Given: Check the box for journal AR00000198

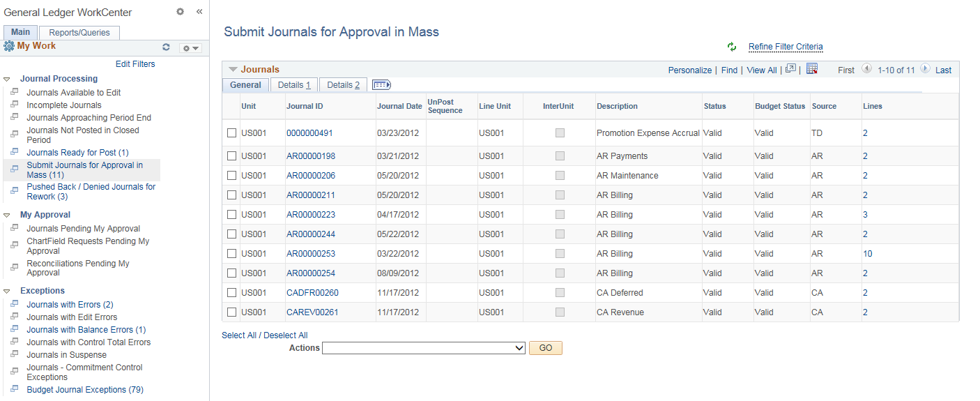Looking at the screenshot, I should pos(232,156).
